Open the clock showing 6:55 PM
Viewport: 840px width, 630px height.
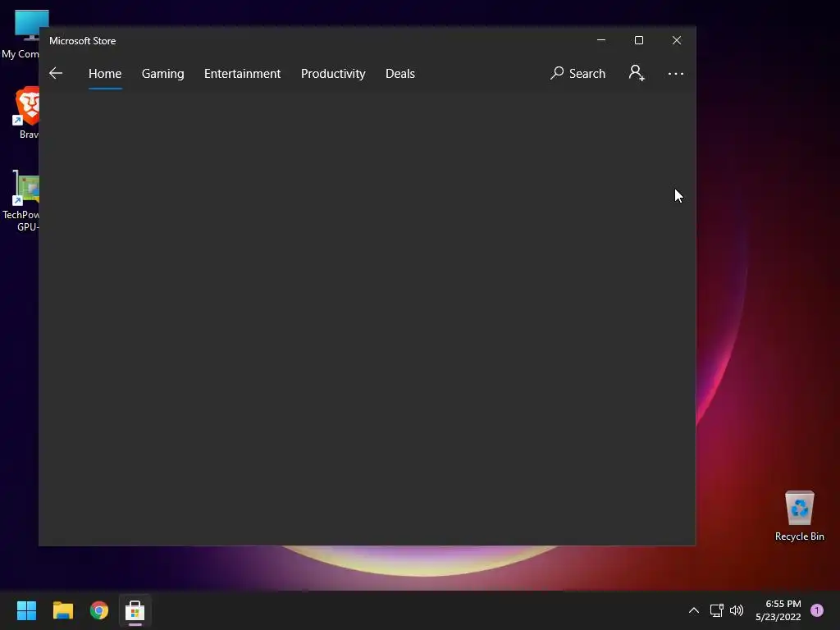click(x=778, y=610)
